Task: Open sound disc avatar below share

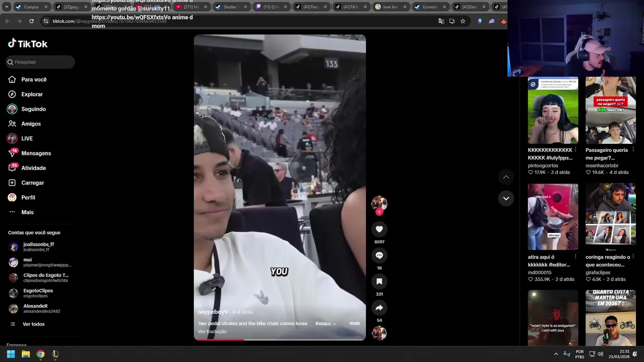Action: point(379,333)
